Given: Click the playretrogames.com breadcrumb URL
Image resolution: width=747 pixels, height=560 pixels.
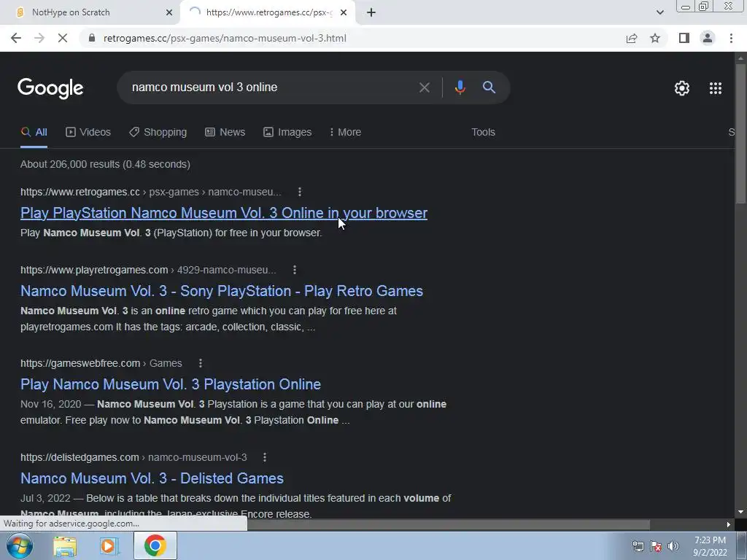Looking at the screenshot, I should coord(148,270).
